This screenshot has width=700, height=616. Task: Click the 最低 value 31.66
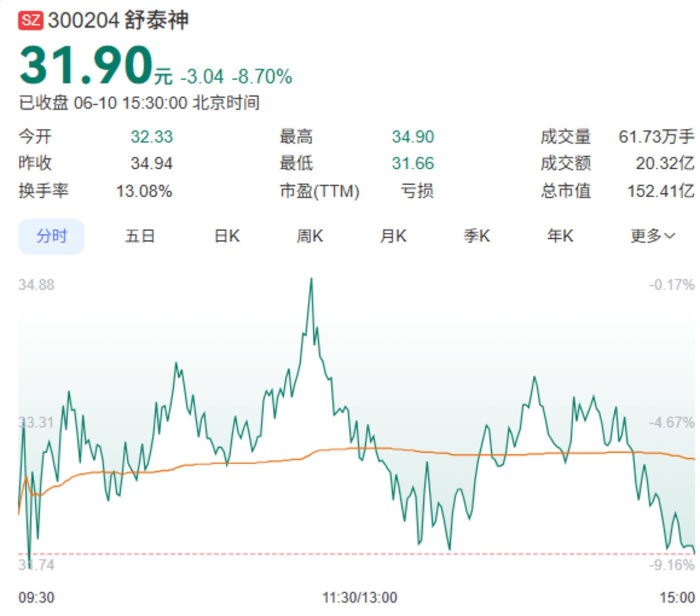pyautogui.click(x=412, y=163)
